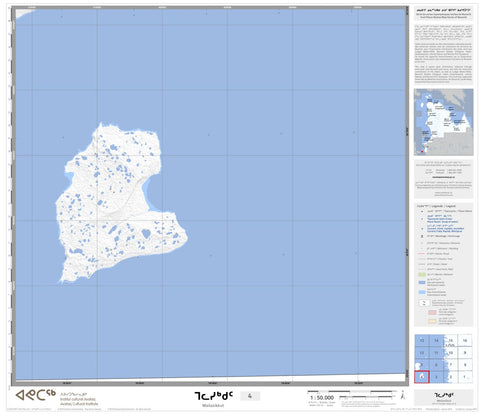Click the green wetland legend swatch
480x414 pixels.
click(x=422, y=274)
